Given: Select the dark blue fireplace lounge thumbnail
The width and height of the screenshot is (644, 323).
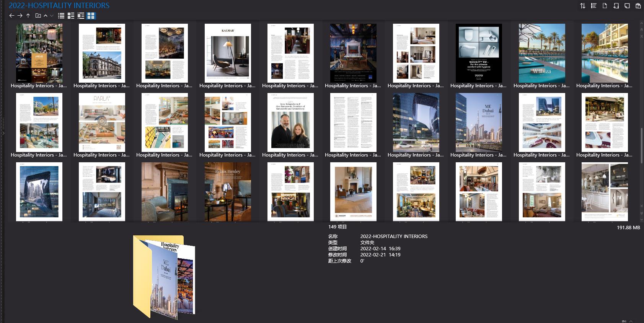Looking at the screenshot, I should tap(353, 53).
